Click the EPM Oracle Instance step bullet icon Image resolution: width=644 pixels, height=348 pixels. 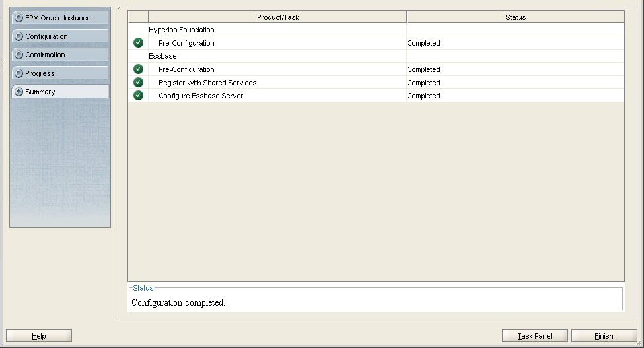click(18, 18)
